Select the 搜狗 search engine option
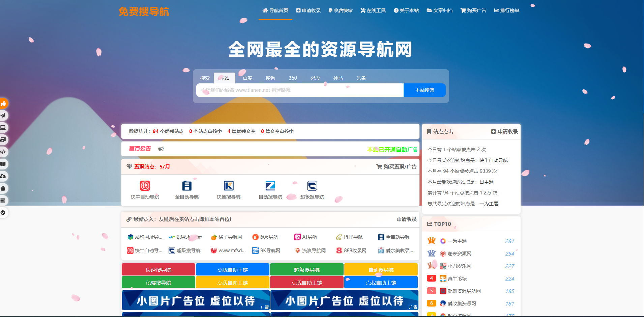Viewport: 644px width, 317px height. 270,78
